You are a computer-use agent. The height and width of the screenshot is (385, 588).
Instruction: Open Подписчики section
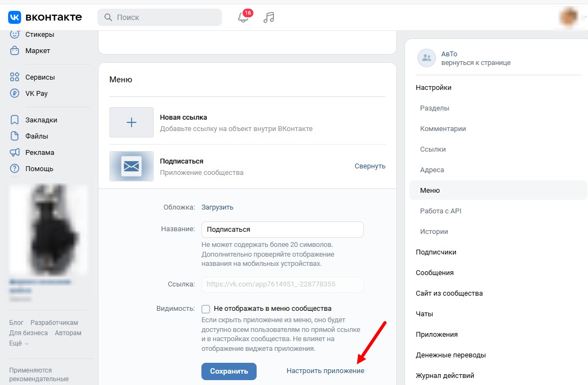(436, 252)
